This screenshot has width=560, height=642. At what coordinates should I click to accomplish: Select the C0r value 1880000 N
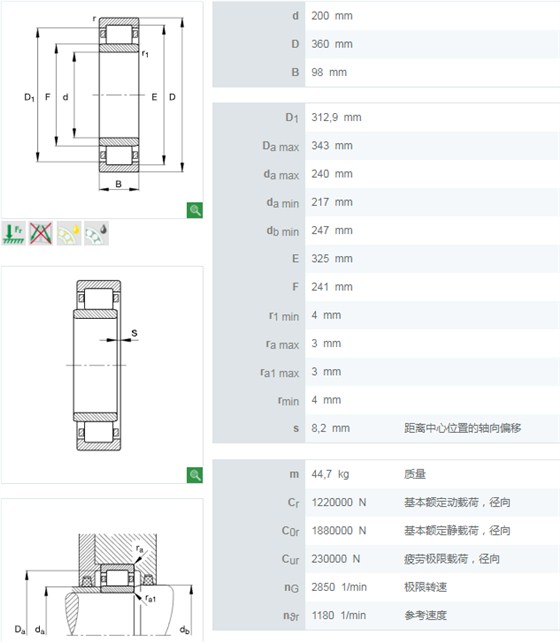click(339, 531)
